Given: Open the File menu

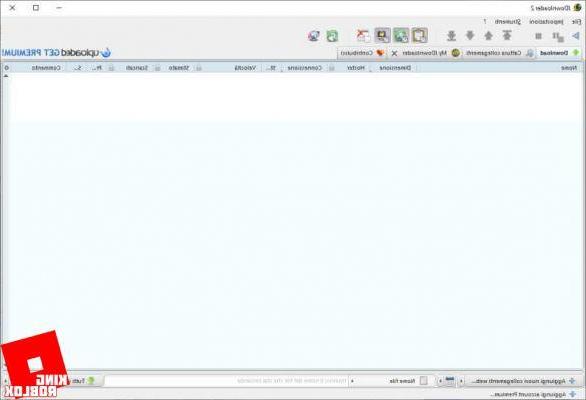Looking at the screenshot, I should coord(577,22).
